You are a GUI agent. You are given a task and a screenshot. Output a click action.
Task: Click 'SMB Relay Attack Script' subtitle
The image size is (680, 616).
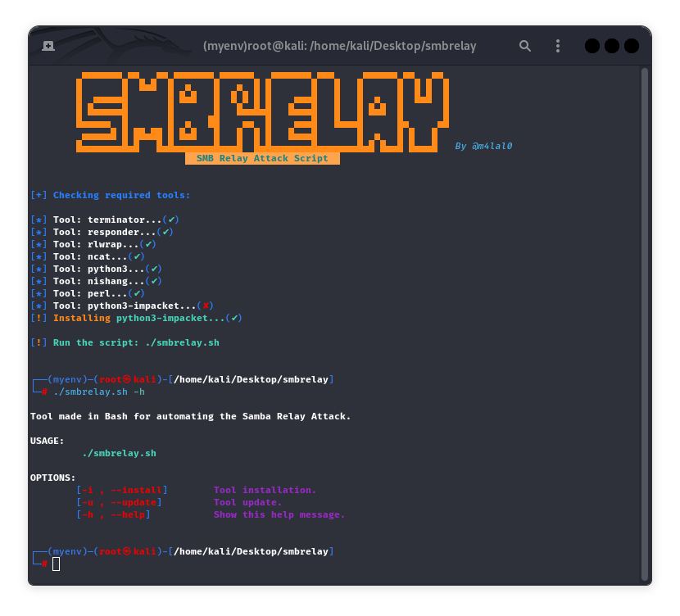pos(262,158)
